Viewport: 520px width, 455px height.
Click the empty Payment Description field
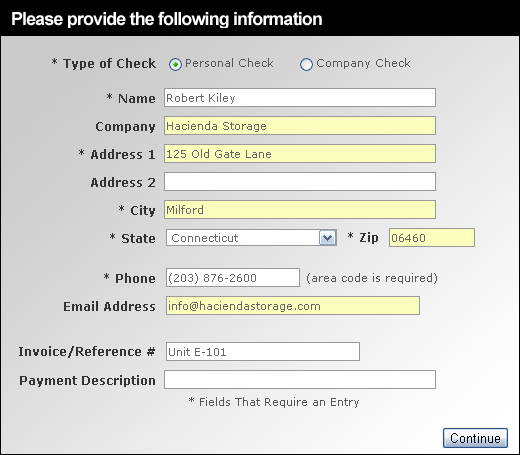point(300,379)
